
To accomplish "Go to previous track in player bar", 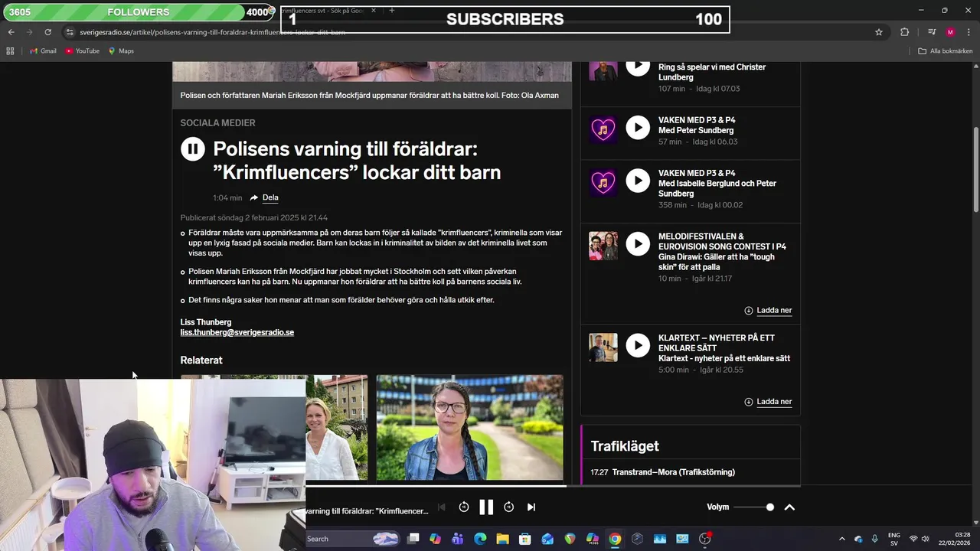I will 441,507.
